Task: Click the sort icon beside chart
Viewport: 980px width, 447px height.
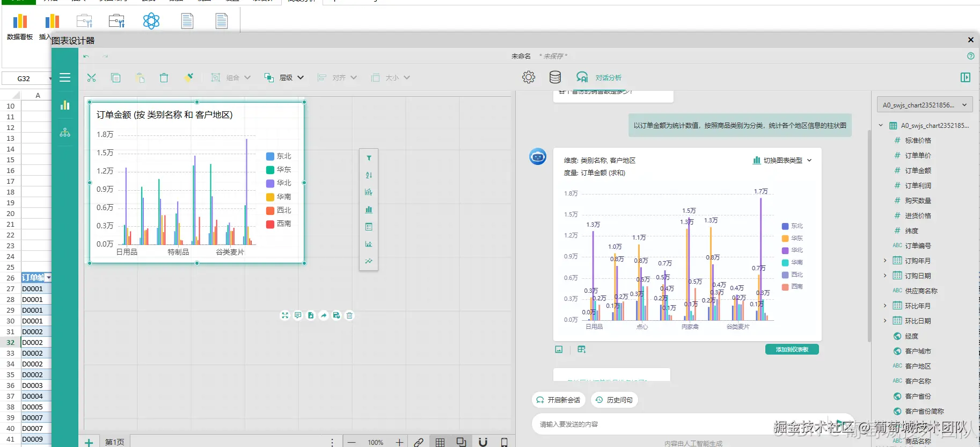Action: tap(369, 175)
